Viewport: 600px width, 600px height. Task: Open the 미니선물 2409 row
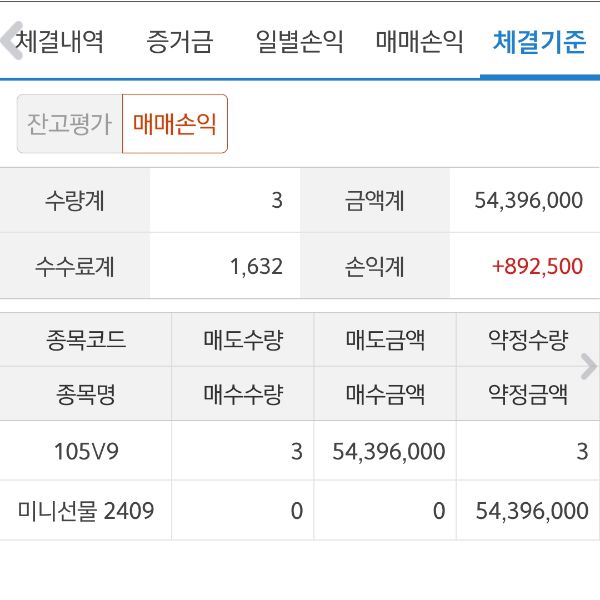[x=86, y=511]
